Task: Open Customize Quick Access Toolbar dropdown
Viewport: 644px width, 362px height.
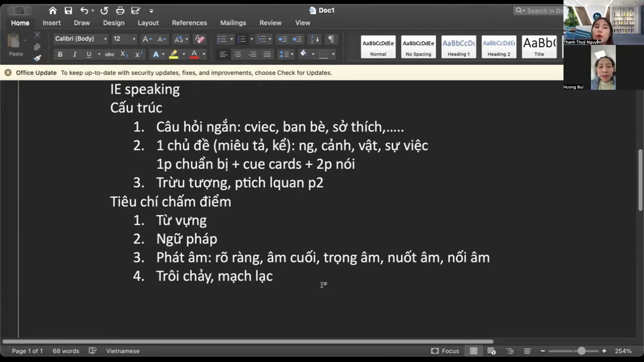Action: (x=151, y=11)
